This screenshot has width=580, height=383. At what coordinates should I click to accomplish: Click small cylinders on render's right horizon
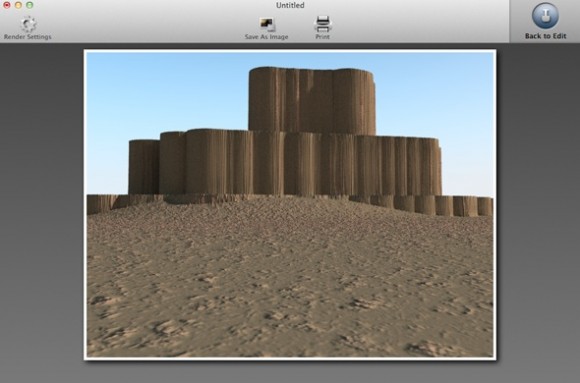[444, 206]
